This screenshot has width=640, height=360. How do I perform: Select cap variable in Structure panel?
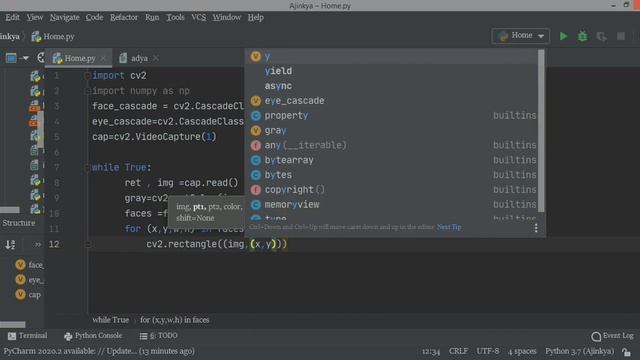pyautogui.click(x=28, y=294)
